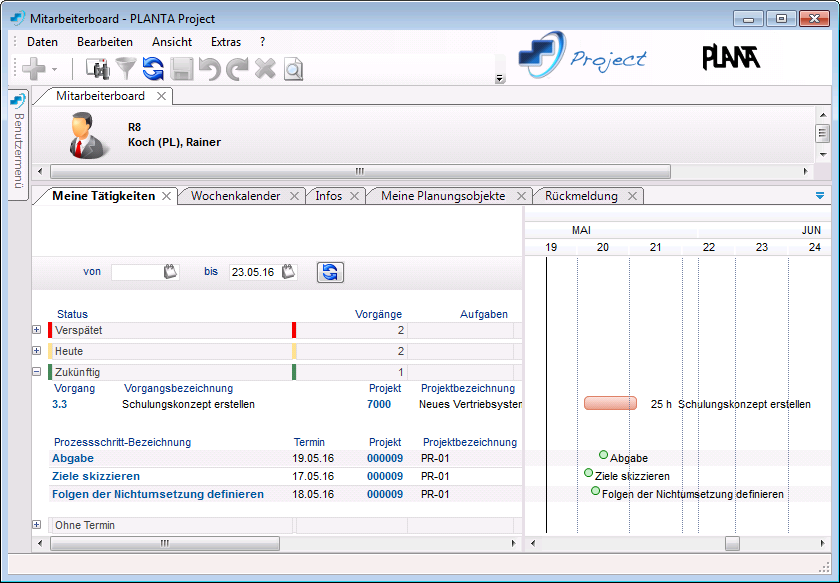Close the Wochenkalender tab
The image size is (840, 583).
pyautogui.click(x=295, y=197)
